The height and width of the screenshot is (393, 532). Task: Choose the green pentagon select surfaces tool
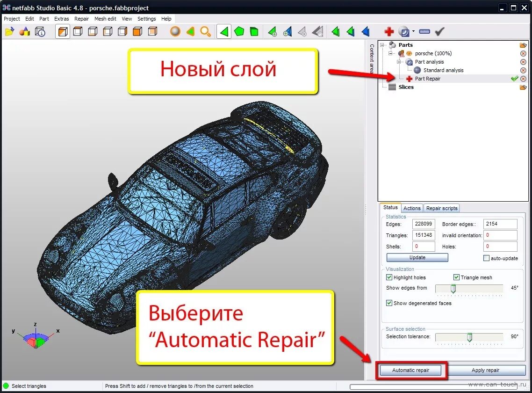click(x=239, y=32)
